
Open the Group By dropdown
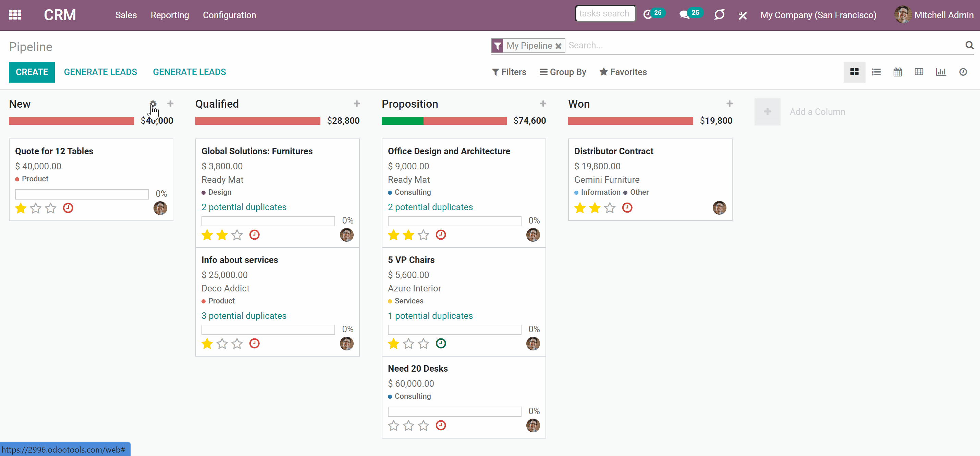coord(563,72)
